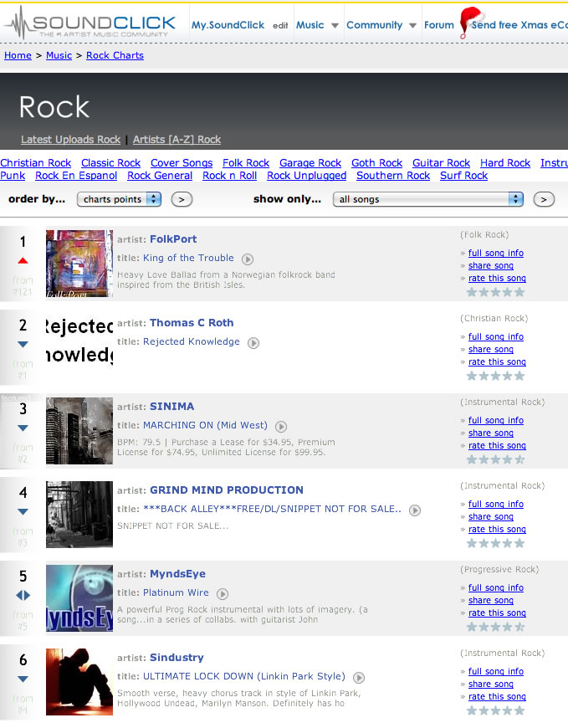The width and height of the screenshot is (568, 728).
Task: Play ULTIMATE LOCK DOWN track
Action: 359,678
